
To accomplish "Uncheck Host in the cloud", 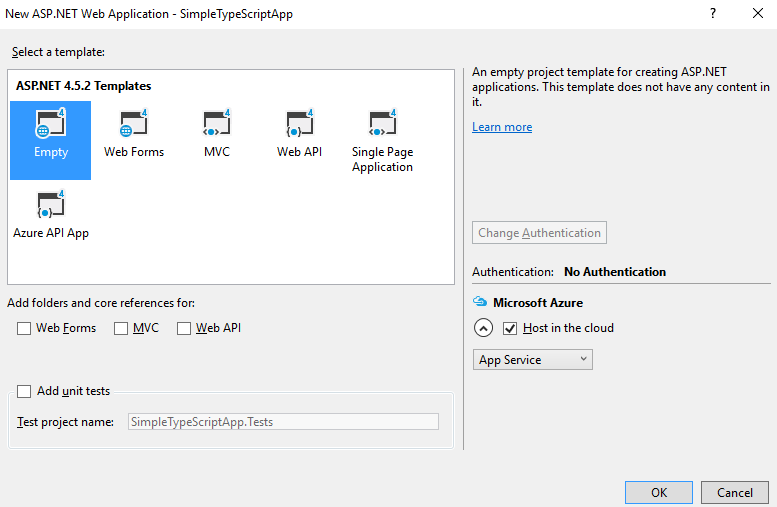I will click(510, 328).
